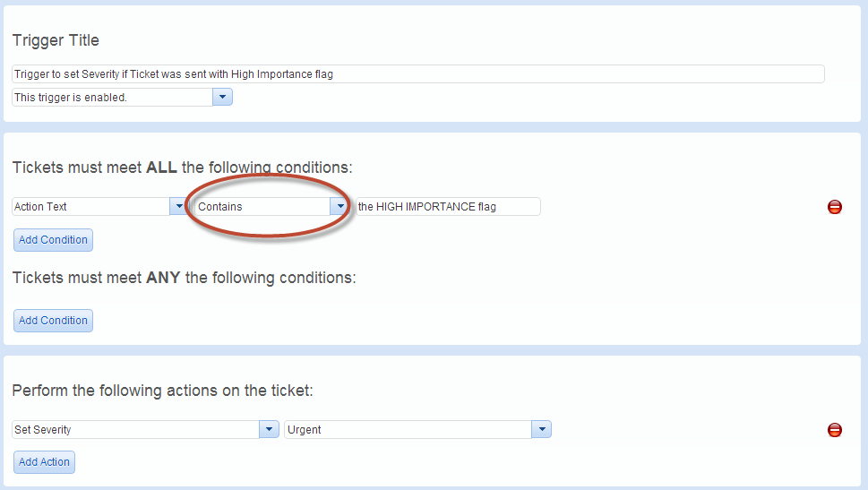Open the Contains operator dropdown field

[x=263, y=207]
